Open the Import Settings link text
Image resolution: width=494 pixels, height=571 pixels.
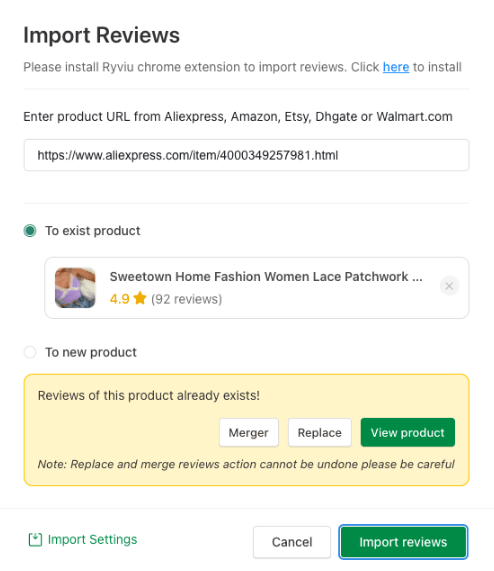point(92,539)
